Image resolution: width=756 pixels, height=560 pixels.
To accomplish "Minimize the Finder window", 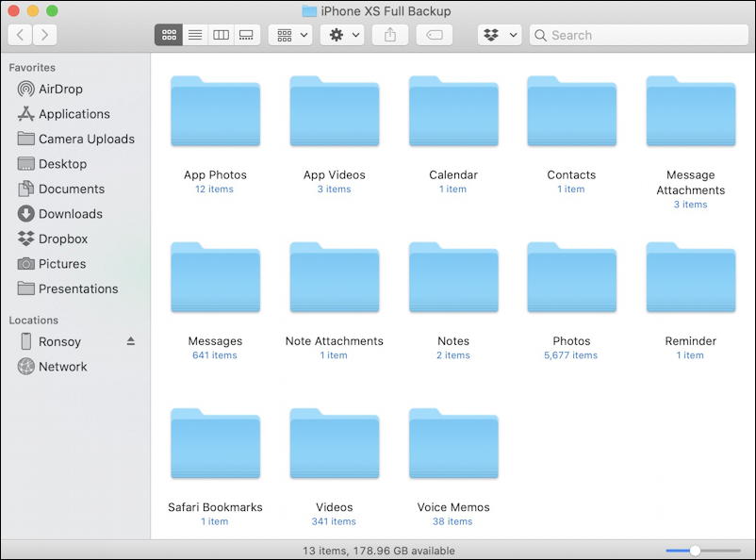I will click(33, 10).
